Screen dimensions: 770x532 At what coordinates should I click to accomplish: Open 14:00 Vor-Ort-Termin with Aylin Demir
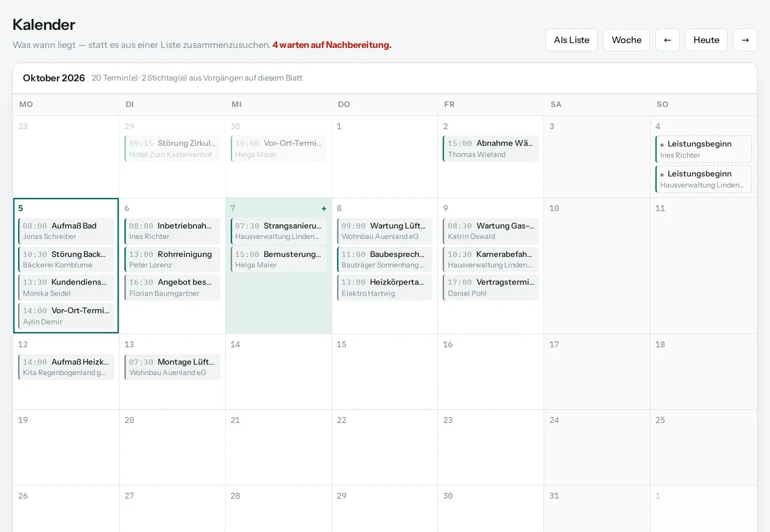pos(66,315)
